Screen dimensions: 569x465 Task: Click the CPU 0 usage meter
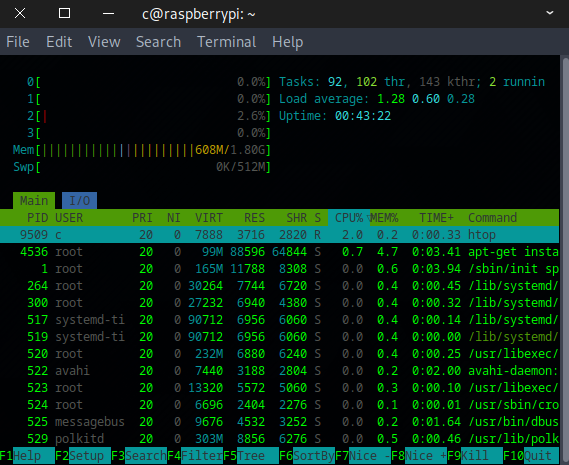tap(149, 82)
